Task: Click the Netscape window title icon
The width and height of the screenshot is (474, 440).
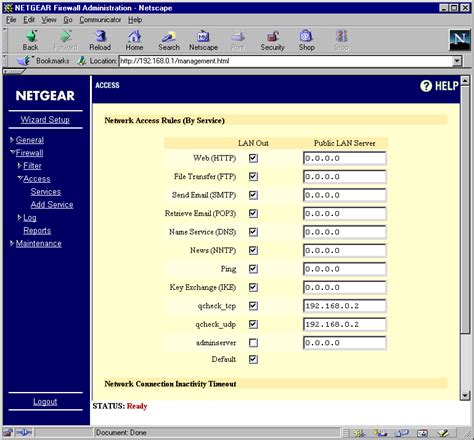Action: tap(8, 8)
